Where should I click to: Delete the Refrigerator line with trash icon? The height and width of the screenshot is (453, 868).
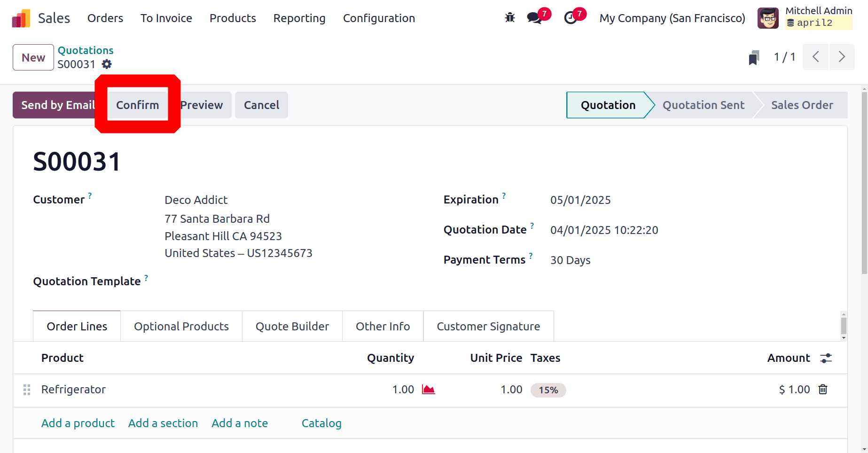(823, 390)
